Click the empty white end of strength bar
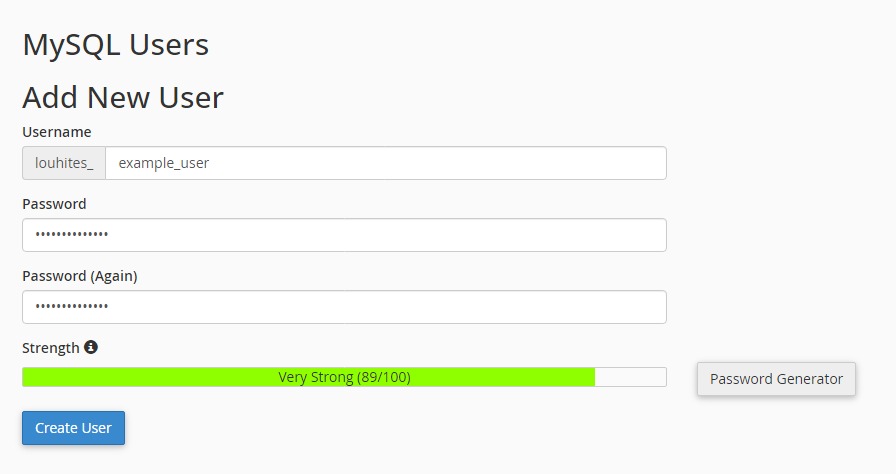Image resolution: width=896 pixels, height=474 pixels. pyautogui.click(x=631, y=377)
